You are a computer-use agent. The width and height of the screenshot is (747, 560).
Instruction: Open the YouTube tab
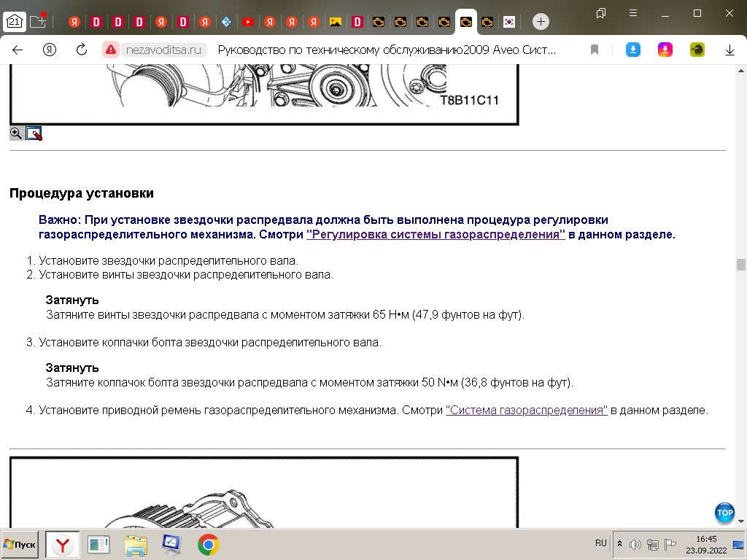tap(248, 22)
